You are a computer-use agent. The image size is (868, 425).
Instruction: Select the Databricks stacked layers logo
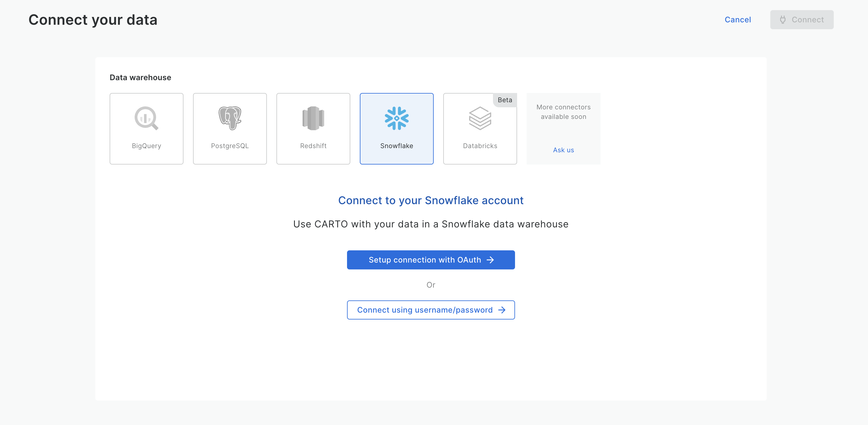coord(480,118)
